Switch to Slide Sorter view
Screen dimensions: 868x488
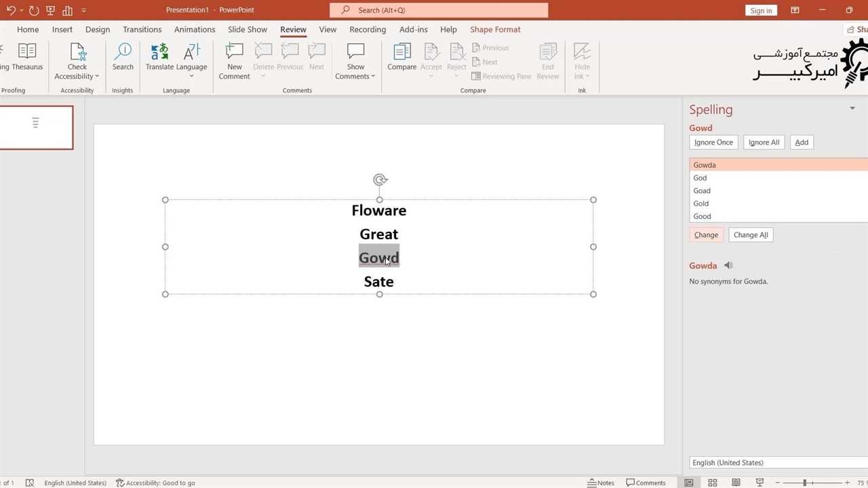coord(713,483)
